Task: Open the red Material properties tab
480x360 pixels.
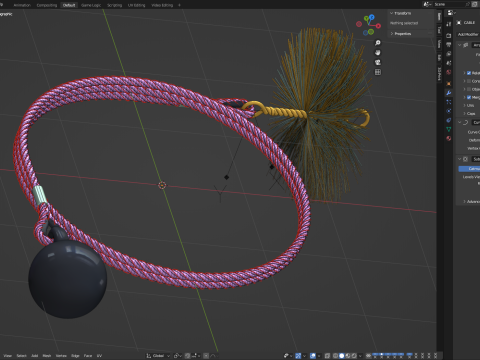Action: coord(449,138)
